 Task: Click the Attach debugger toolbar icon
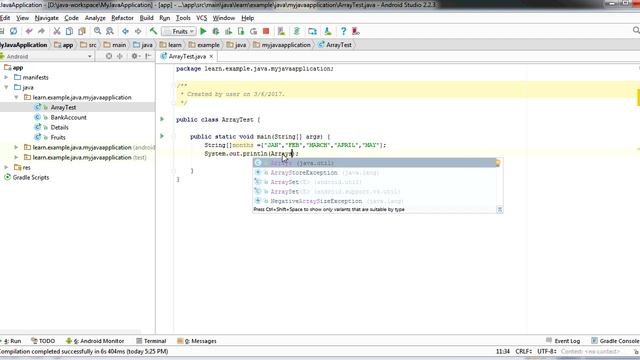pos(241,31)
